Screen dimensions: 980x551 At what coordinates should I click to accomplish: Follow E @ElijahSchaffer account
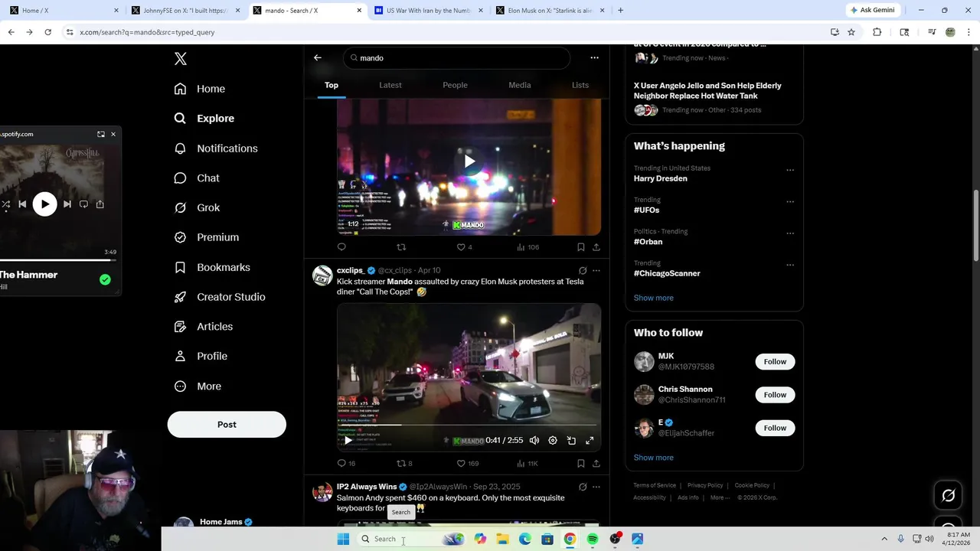775,428
